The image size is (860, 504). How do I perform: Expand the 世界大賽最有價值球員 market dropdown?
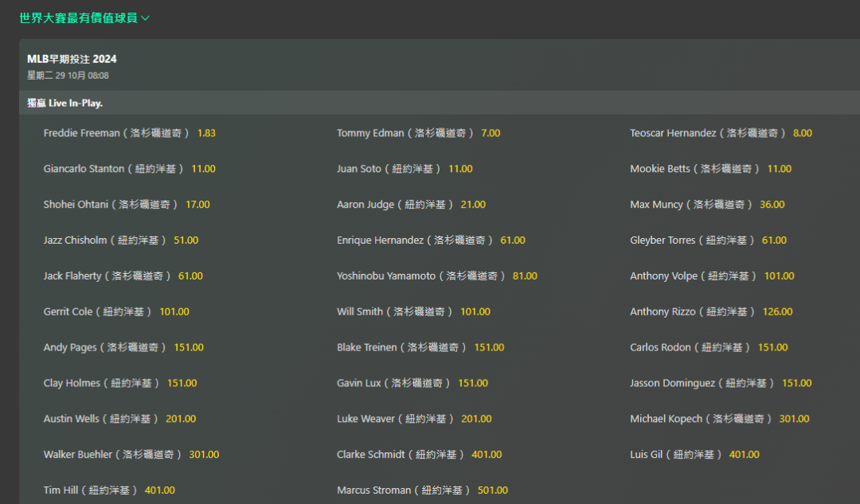coord(84,18)
